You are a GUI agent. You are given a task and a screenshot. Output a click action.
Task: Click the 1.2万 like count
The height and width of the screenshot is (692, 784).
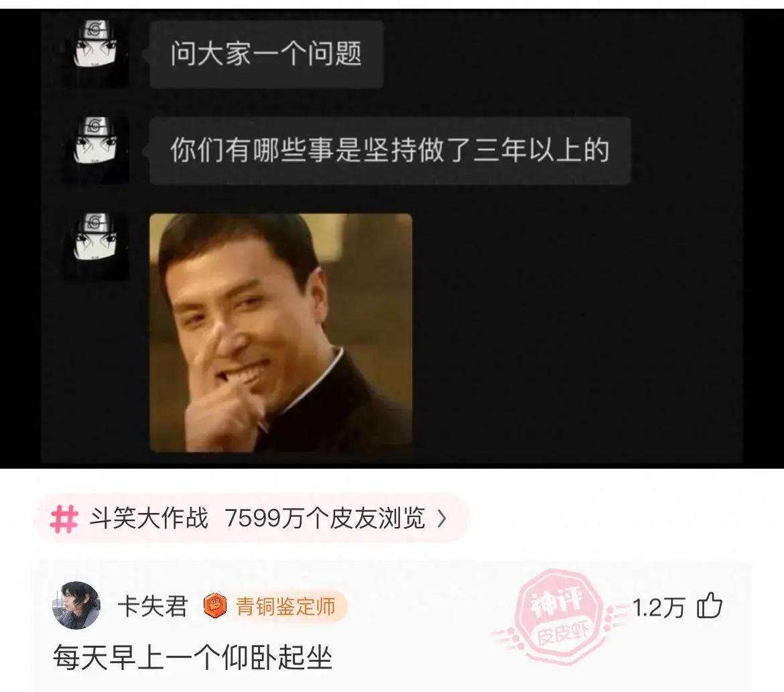(658, 608)
